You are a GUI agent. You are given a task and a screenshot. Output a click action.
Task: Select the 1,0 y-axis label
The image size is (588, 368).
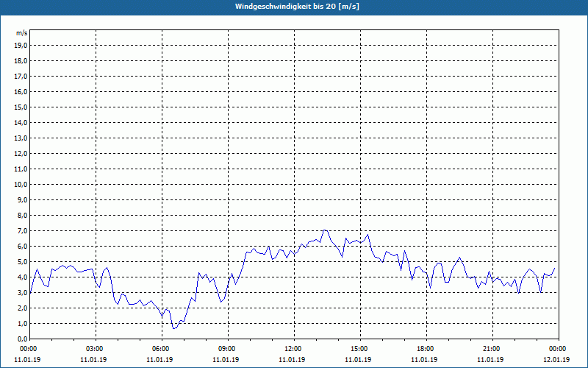[22, 323]
